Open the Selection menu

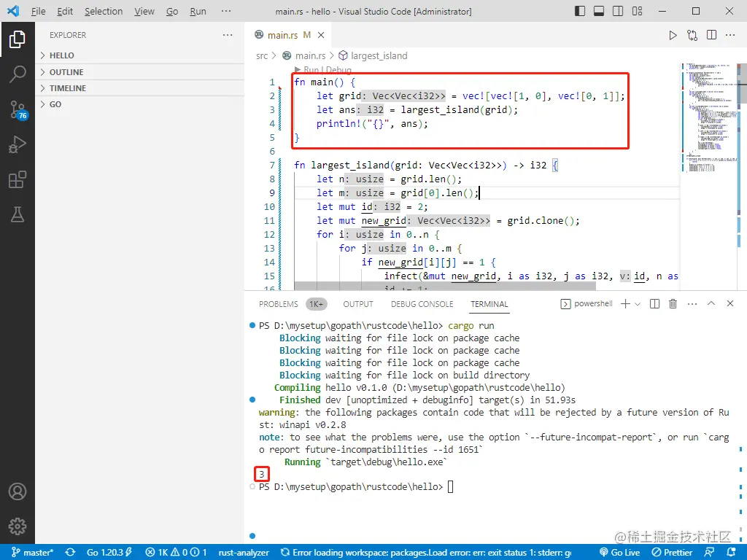click(104, 11)
